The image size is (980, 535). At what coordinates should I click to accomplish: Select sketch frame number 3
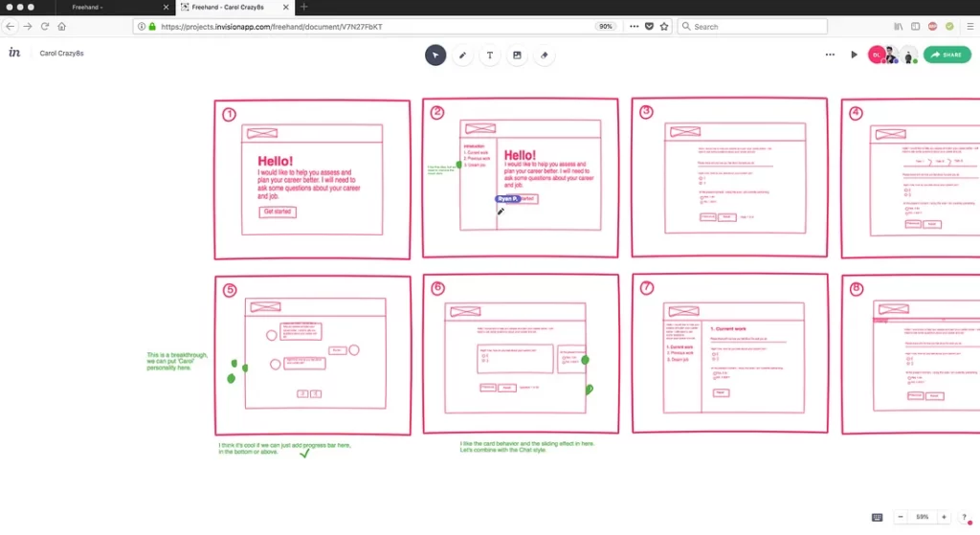(729, 177)
